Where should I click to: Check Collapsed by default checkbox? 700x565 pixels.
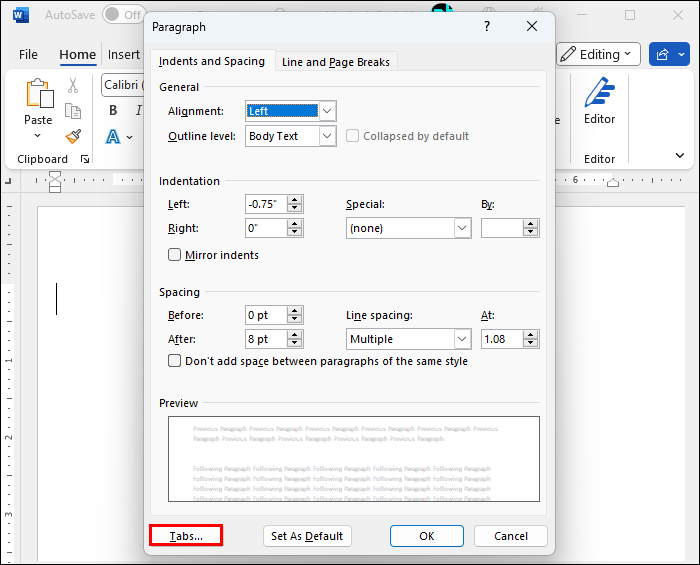tap(352, 136)
